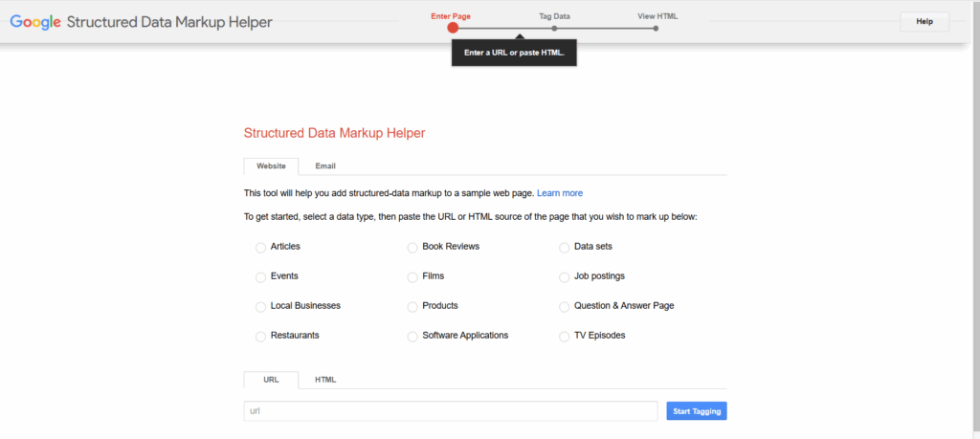The width and height of the screenshot is (980, 439).
Task: Click the red Structured Data Markup Helper heading
Action: click(334, 133)
